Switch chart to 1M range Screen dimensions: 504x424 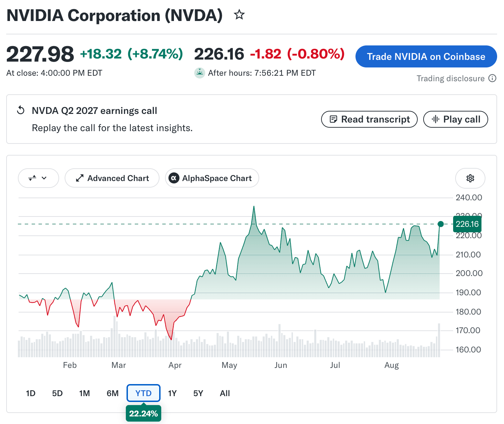[85, 393]
